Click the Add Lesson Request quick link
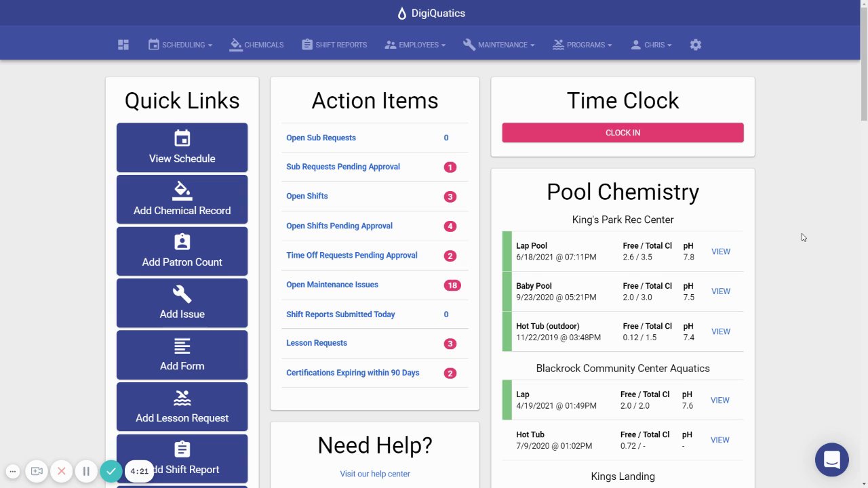Viewport: 868px width, 488px height. [x=182, y=407]
